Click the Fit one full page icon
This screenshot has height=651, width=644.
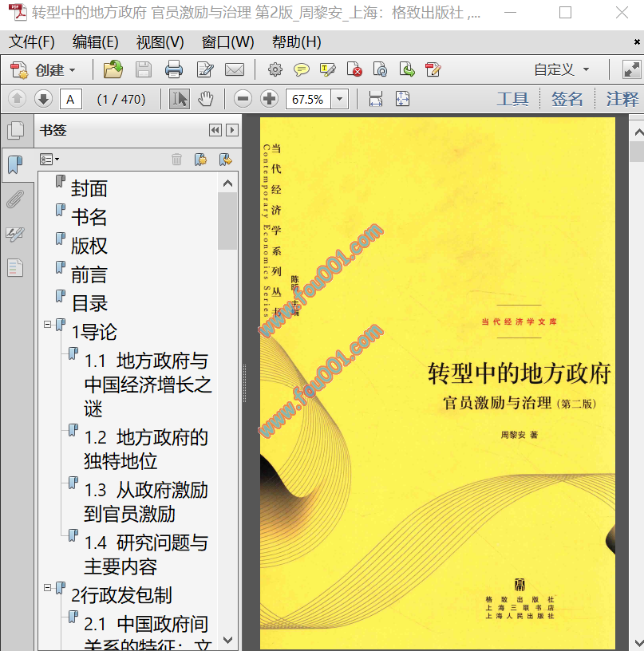pyautogui.click(x=402, y=99)
